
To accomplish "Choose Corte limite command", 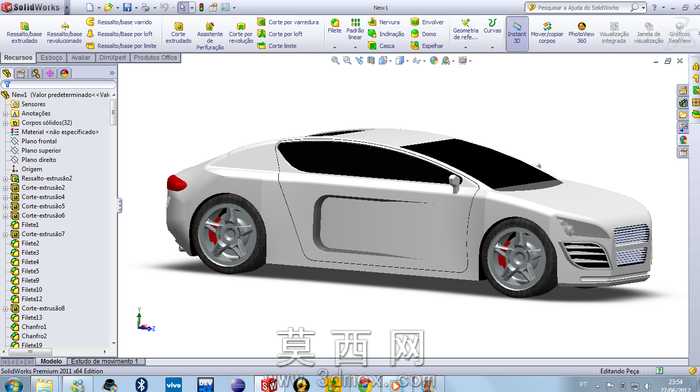I will coord(277,46).
